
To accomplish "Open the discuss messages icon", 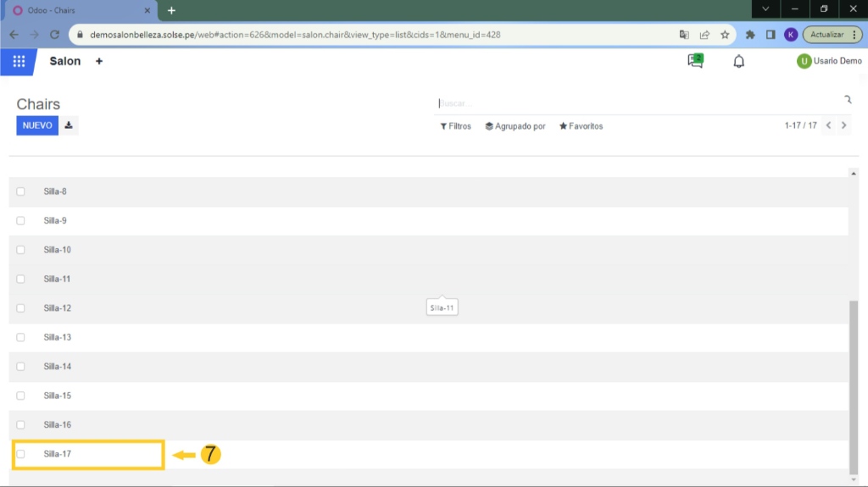I will 695,61.
